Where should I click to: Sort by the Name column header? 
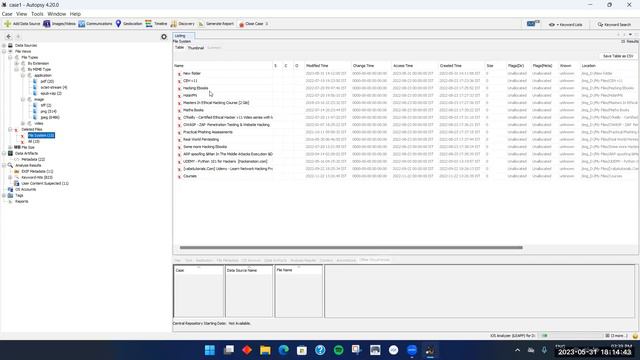point(223,66)
